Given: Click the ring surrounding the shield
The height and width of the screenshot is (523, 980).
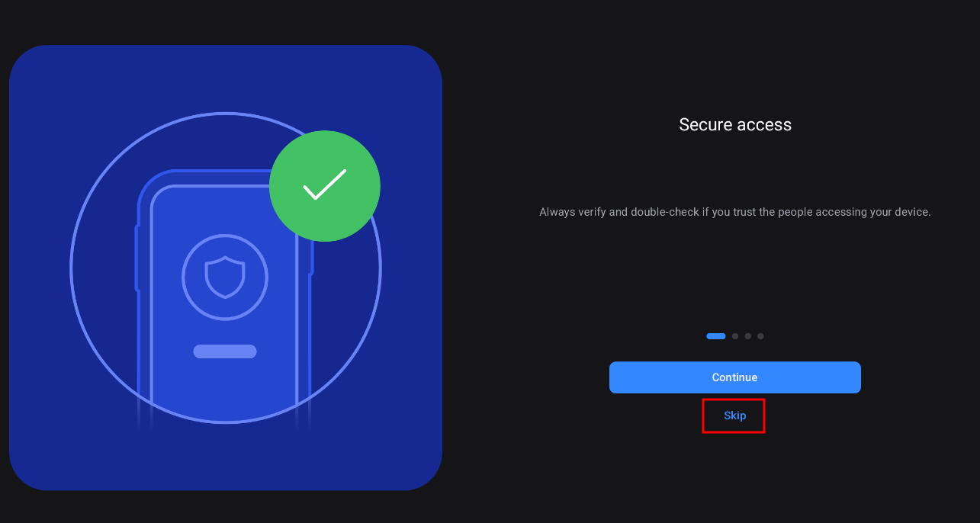Looking at the screenshot, I should [x=184, y=277].
